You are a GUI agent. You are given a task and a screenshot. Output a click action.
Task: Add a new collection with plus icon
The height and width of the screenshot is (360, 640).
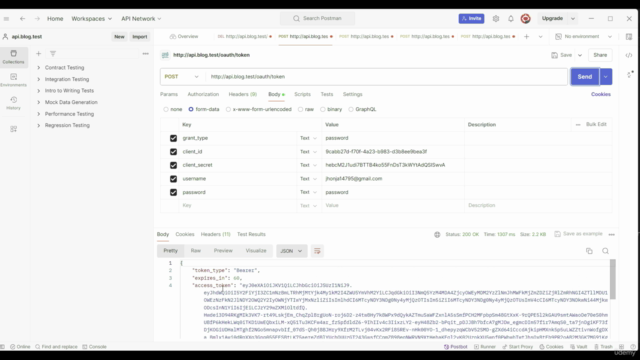[38, 53]
